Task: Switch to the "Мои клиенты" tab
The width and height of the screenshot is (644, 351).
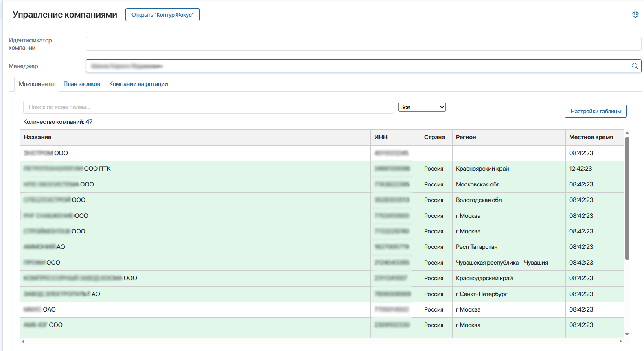Action: (x=37, y=84)
